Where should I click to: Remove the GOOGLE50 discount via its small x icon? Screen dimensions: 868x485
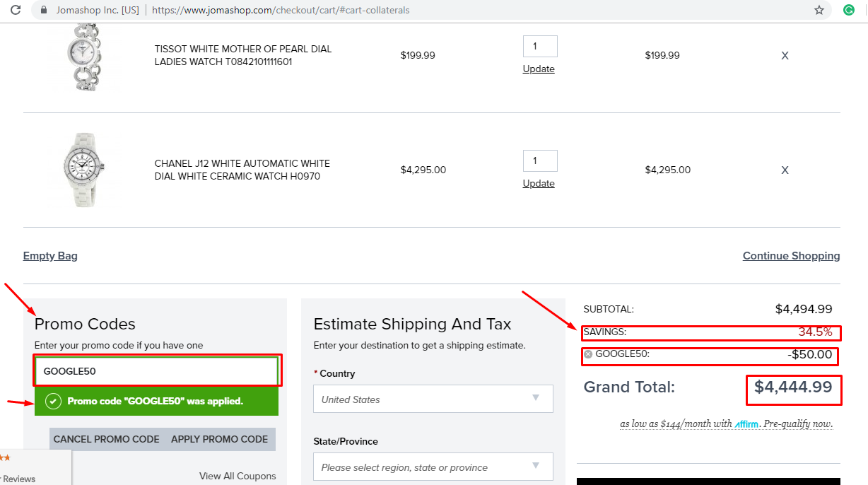[588, 354]
